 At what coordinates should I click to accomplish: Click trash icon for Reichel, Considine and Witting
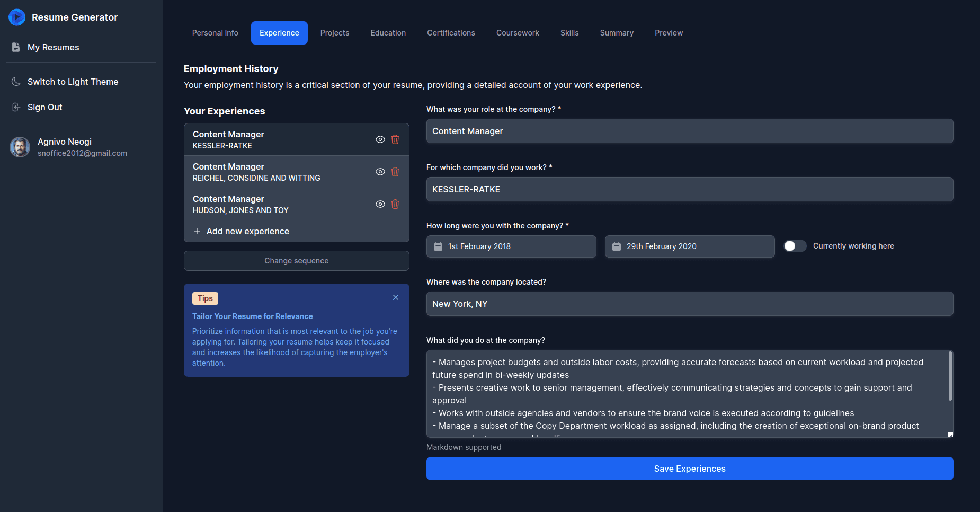click(x=395, y=172)
